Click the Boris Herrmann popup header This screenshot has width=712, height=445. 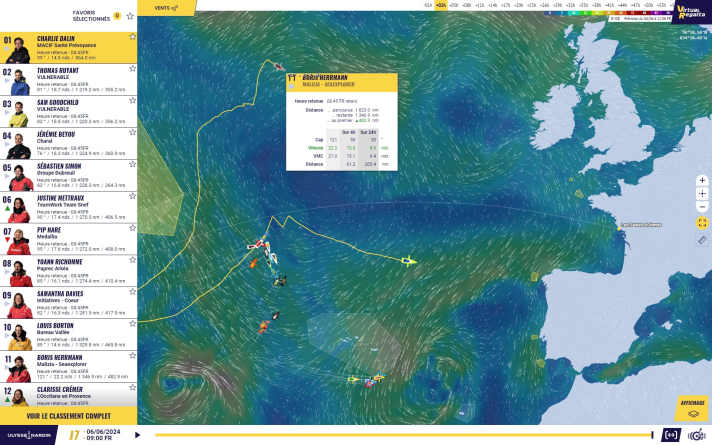[x=342, y=82]
